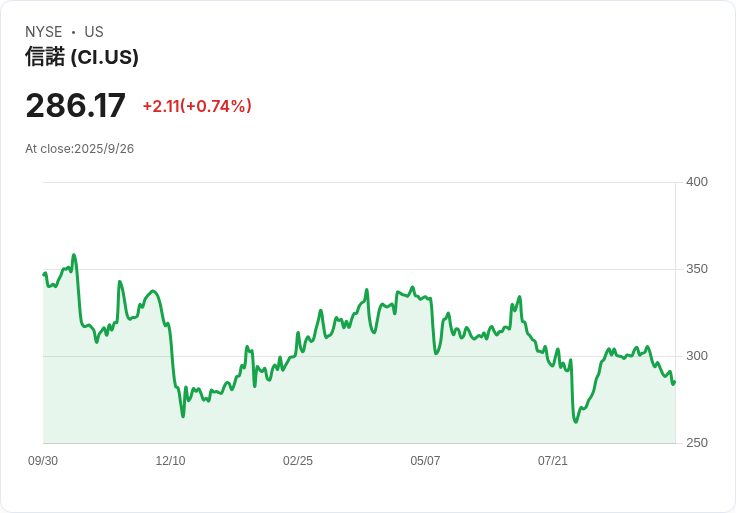Select the 02/25 date on the x-axis
The height and width of the screenshot is (513, 736).
[x=298, y=461]
